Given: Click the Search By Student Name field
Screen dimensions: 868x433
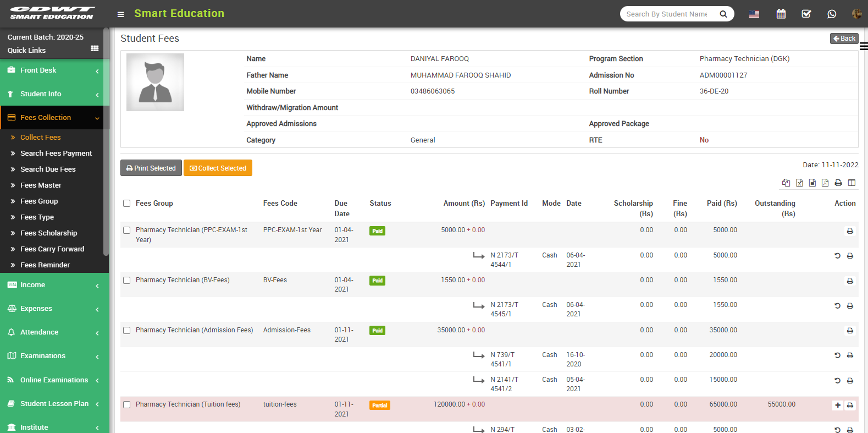Looking at the screenshot, I should (667, 14).
